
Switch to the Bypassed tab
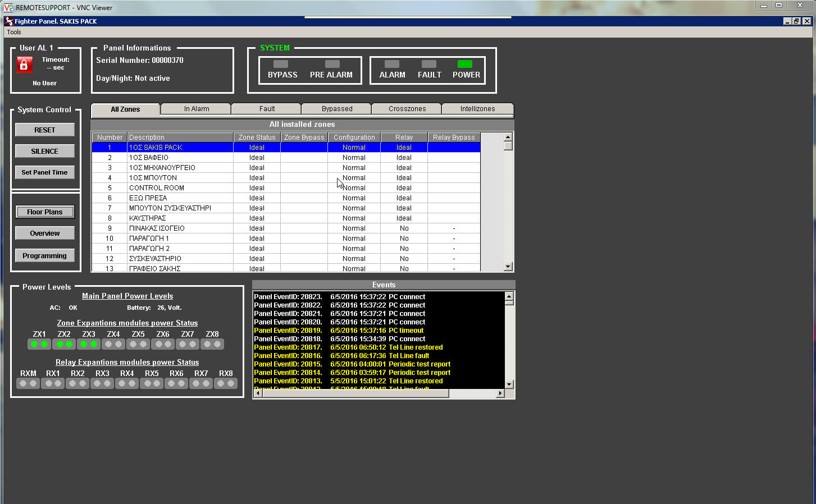click(x=337, y=109)
